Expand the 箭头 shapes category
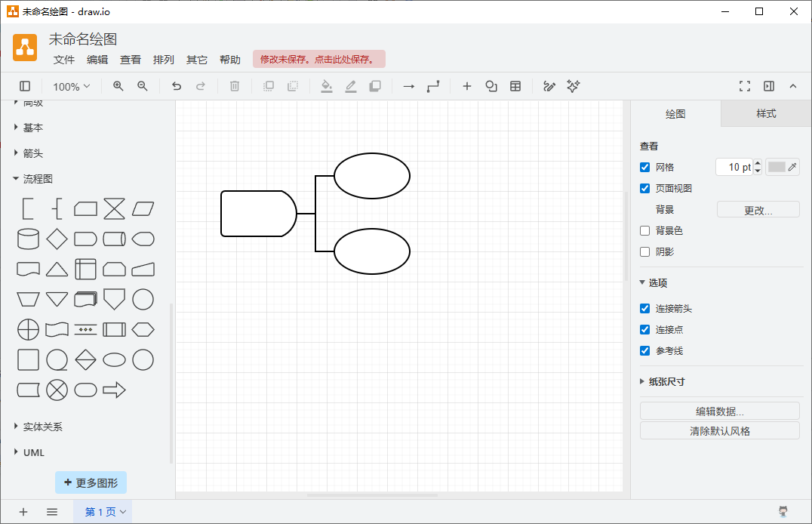 (x=29, y=153)
